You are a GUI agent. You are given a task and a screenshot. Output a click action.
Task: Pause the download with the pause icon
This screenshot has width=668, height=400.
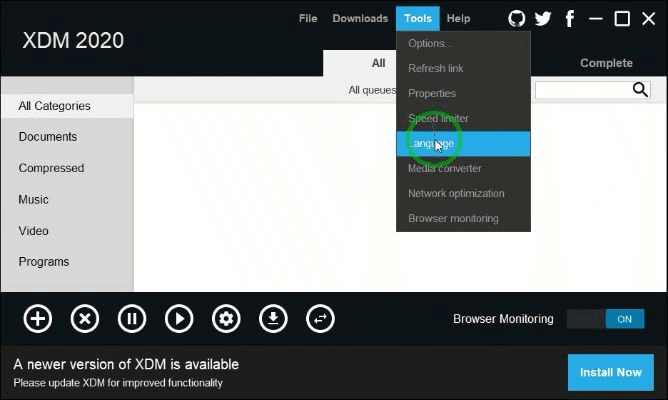click(x=132, y=319)
